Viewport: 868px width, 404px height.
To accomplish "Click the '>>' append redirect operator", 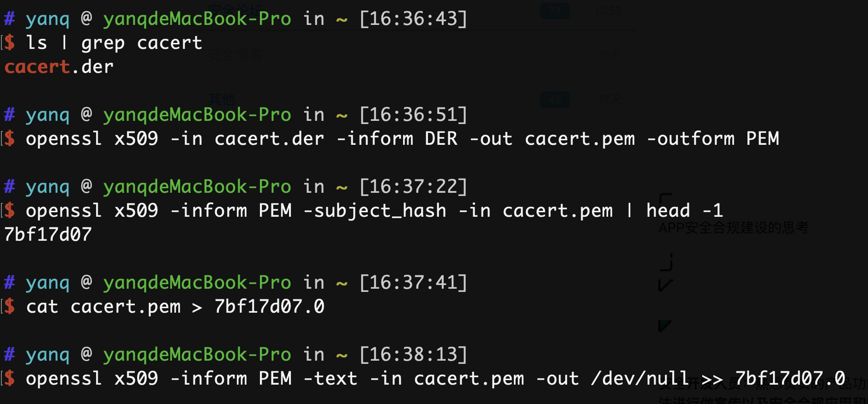I will (x=712, y=379).
